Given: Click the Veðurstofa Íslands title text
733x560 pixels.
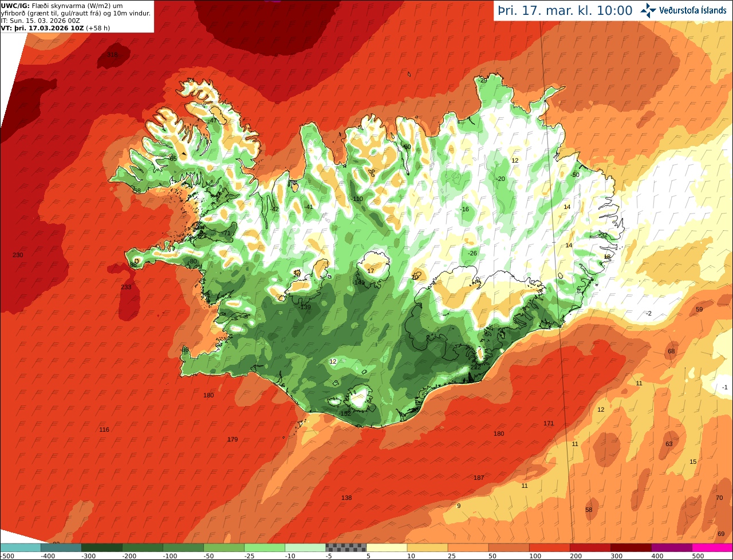Looking at the screenshot, I should tap(692, 10).
